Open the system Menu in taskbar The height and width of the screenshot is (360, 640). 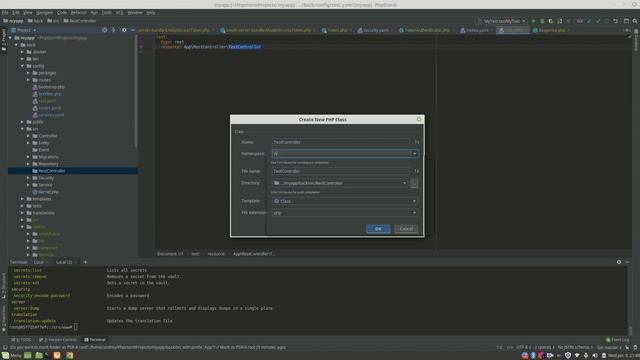tap(11, 356)
